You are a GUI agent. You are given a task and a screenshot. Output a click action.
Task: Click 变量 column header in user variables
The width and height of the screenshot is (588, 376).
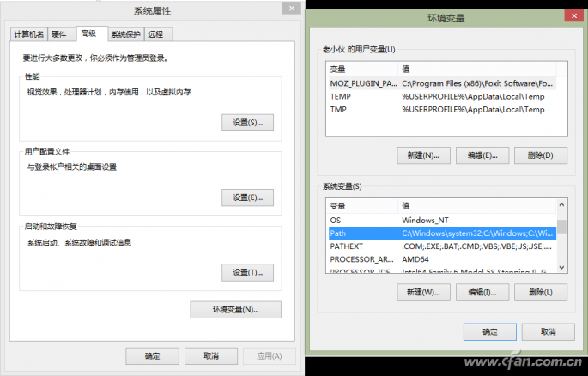point(362,69)
